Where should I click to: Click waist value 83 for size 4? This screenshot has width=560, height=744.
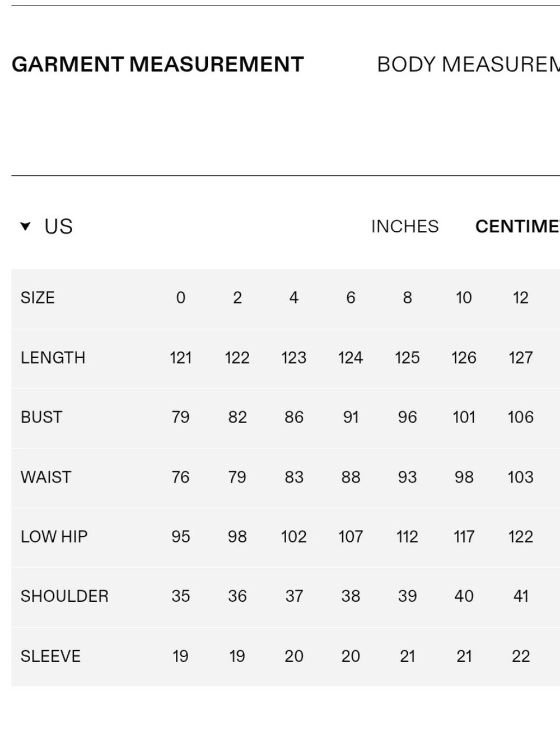[x=294, y=477]
